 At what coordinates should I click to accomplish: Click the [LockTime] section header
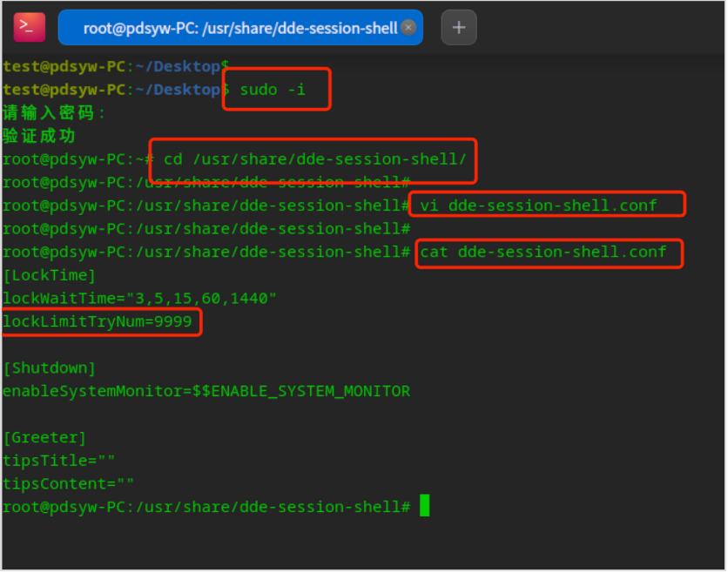tap(50, 275)
